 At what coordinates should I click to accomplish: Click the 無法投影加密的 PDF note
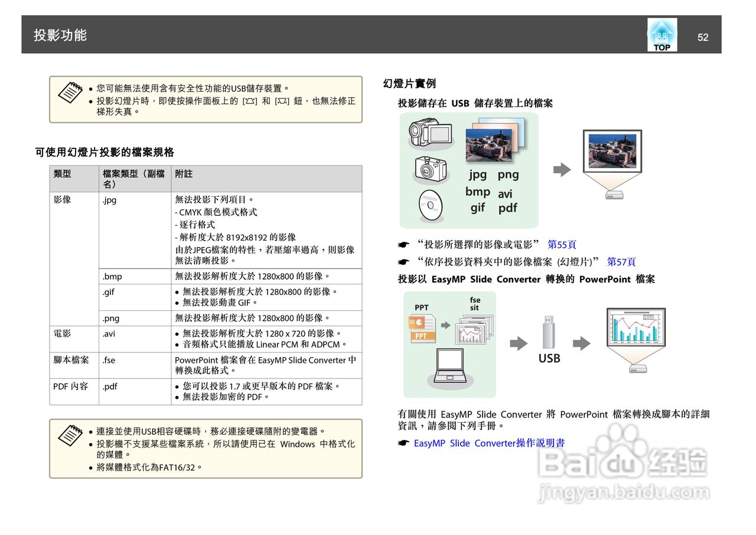tap(226, 397)
